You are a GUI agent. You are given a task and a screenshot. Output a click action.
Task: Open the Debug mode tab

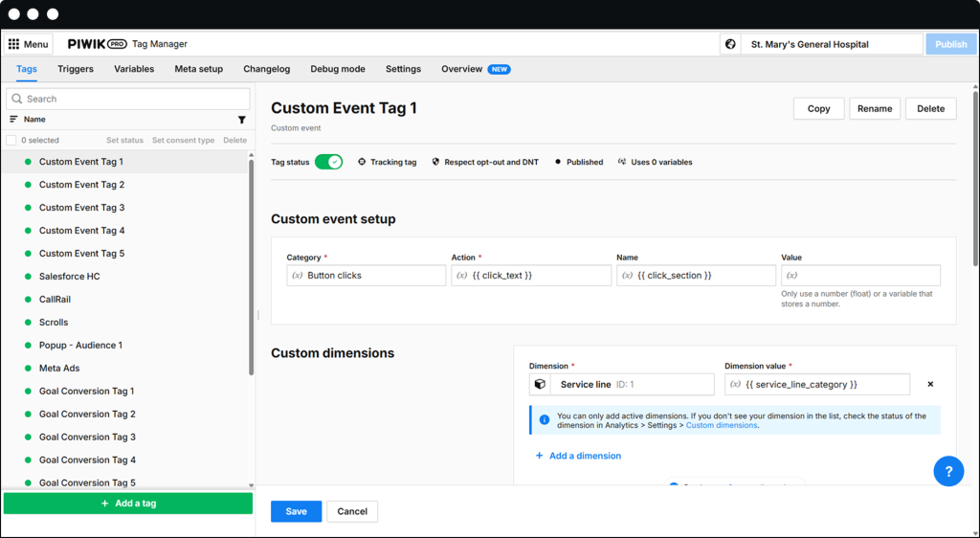click(x=337, y=69)
